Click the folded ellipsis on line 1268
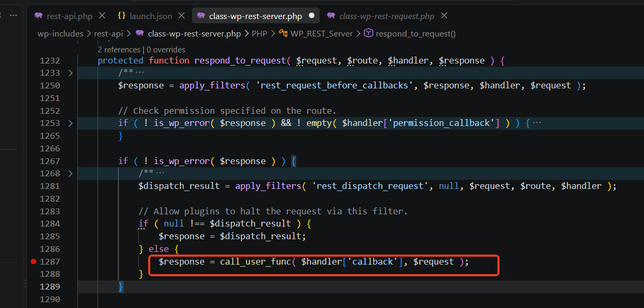644x308 pixels. [160, 173]
